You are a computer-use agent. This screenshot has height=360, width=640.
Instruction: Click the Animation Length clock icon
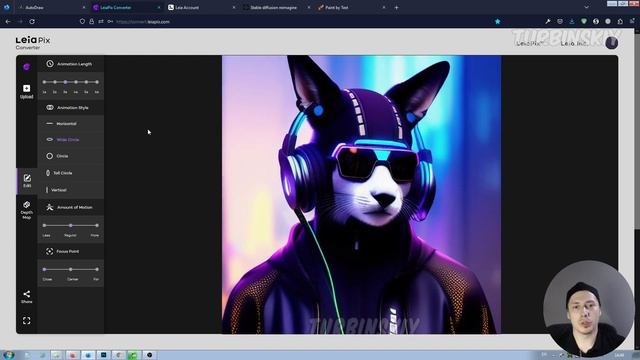(x=50, y=64)
